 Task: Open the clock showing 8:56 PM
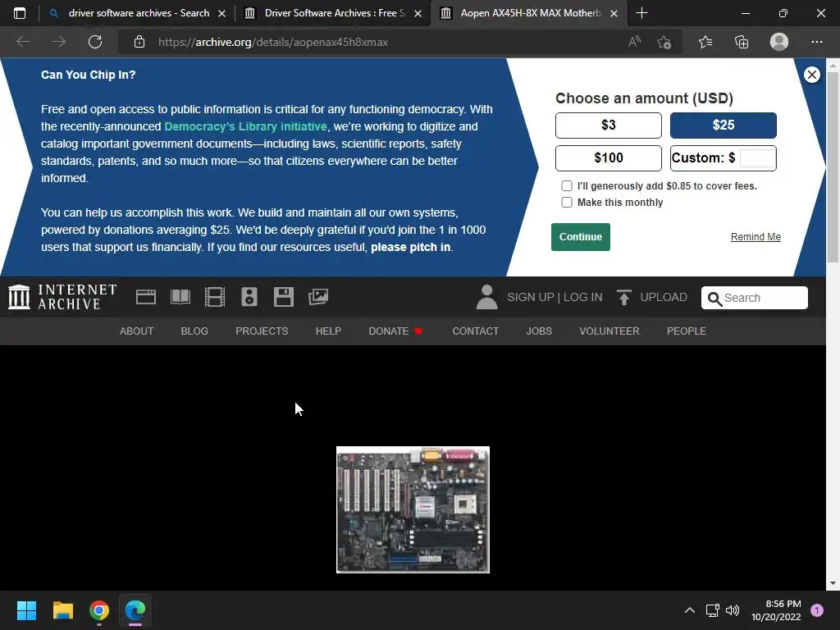tap(776, 610)
